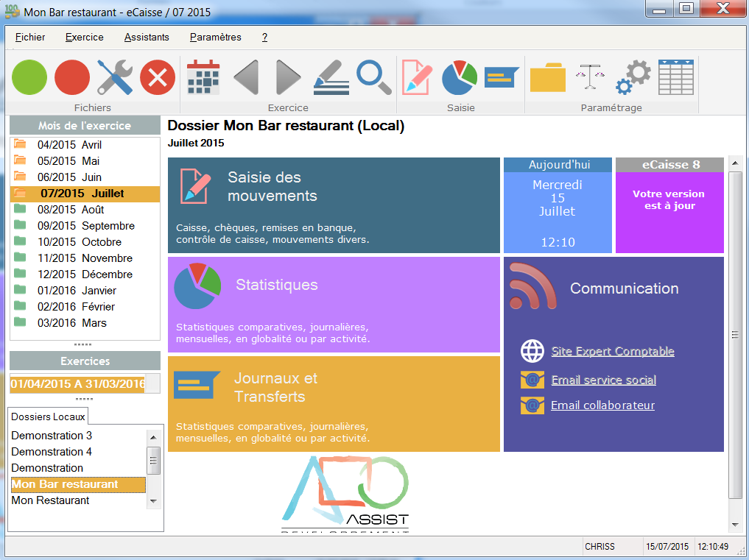Image resolution: width=749 pixels, height=560 pixels.
Task: Select month 07/2015 Juillet
Action: pos(85,194)
